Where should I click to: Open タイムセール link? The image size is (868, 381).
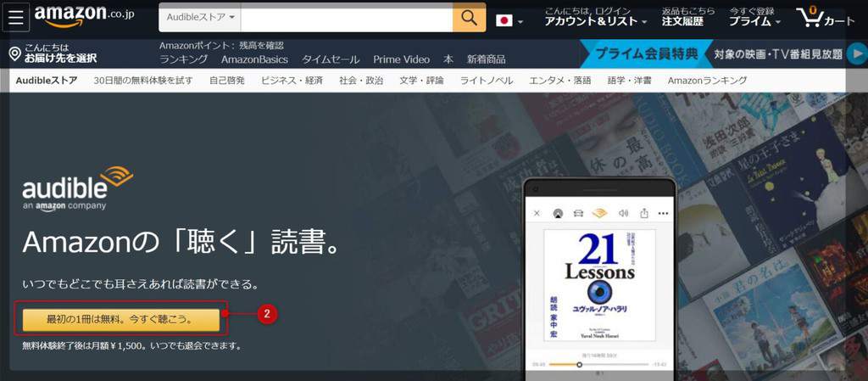331,59
